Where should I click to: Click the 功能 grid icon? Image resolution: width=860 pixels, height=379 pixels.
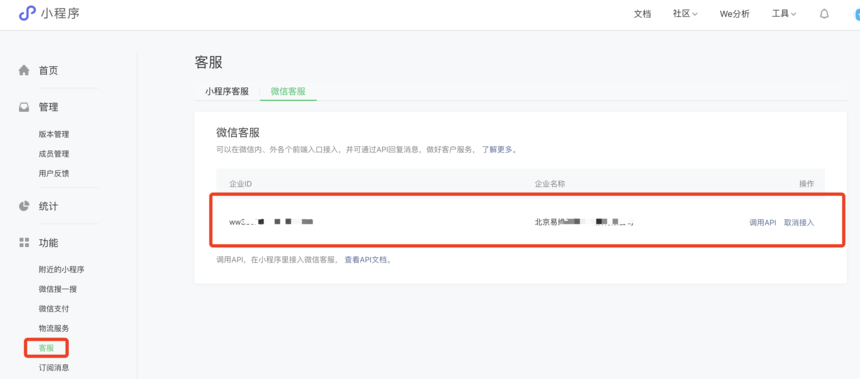click(x=24, y=242)
